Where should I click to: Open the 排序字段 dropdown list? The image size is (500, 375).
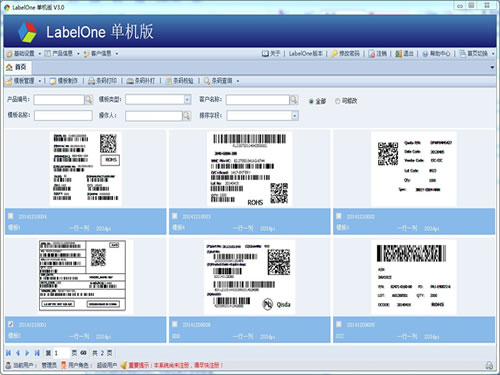[295, 116]
